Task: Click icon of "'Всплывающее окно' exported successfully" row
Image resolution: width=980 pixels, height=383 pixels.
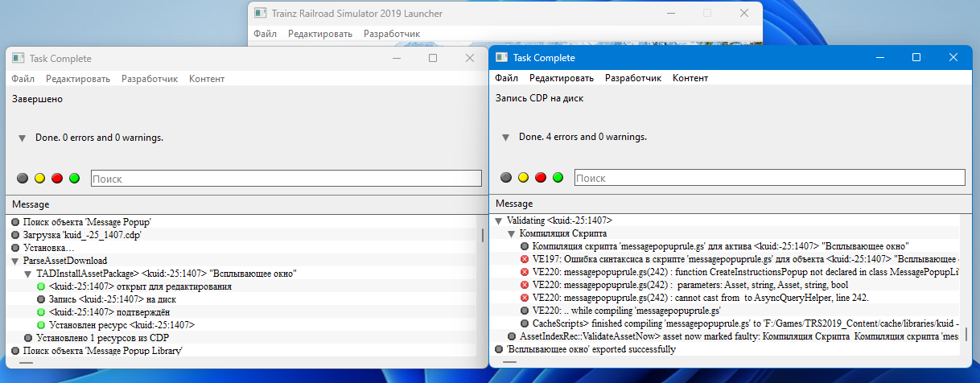Action: click(x=500, y=349)
